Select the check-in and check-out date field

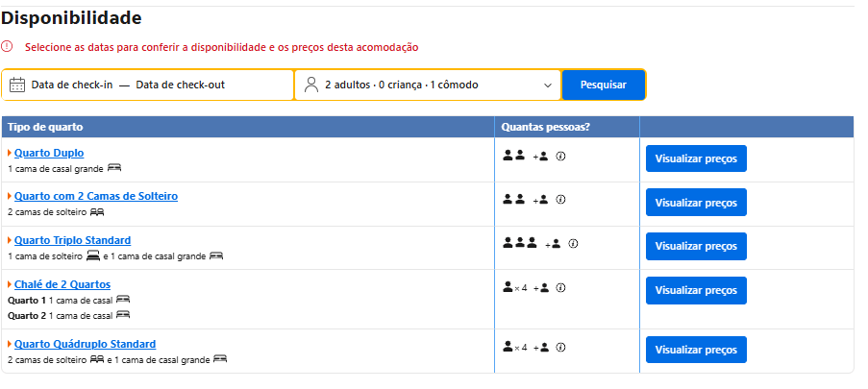[148, 85]
